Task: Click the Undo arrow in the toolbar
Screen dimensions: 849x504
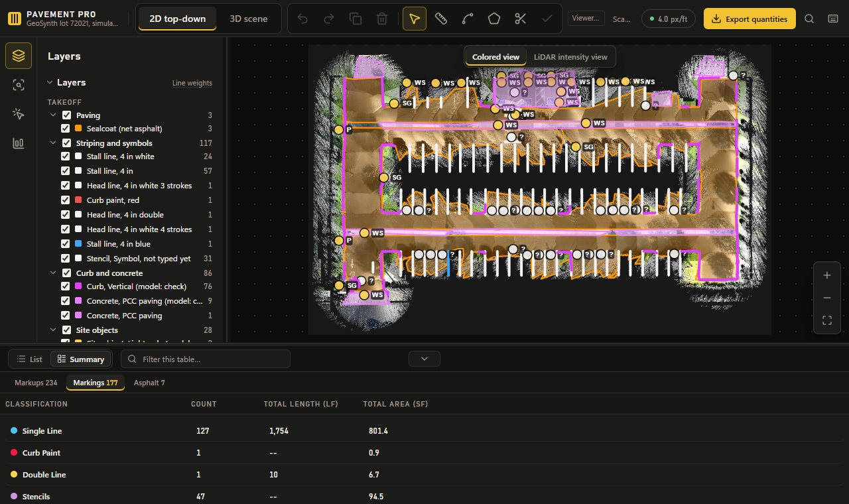Action: tap(302, 19)
